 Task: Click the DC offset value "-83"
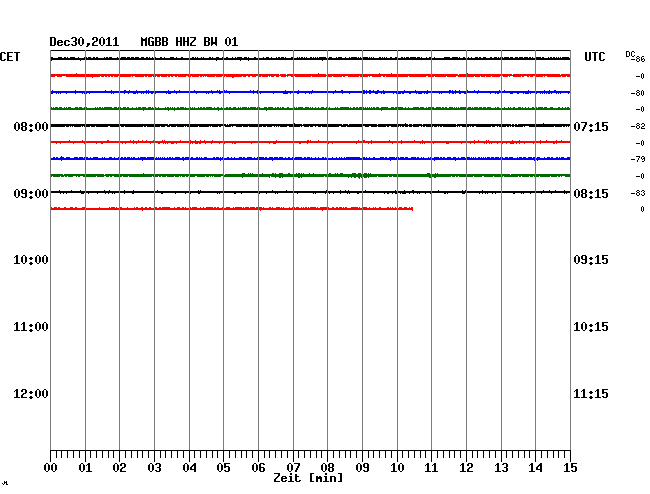click(x=638, y=193)
